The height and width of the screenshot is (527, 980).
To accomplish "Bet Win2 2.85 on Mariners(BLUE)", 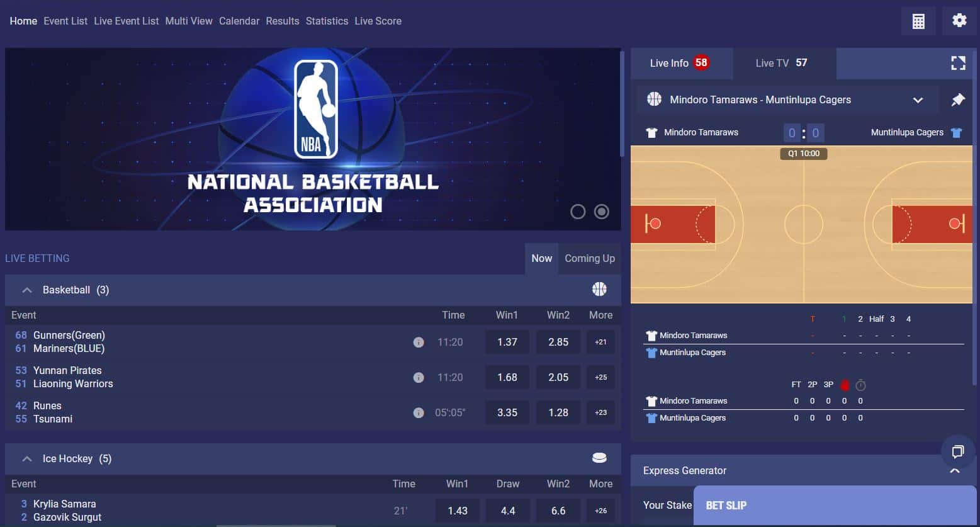I will 558,342.
